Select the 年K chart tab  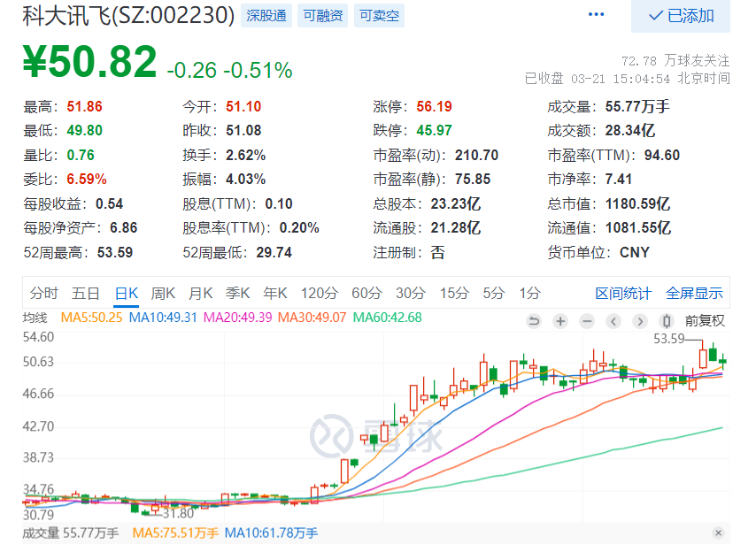tap(274, 293)
